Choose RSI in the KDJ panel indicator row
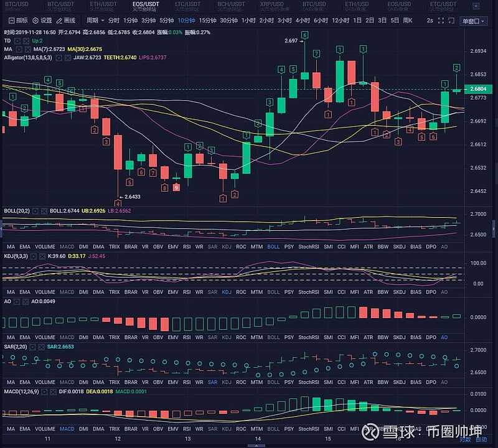This screenshot has width=498, height=448. click(187, 292)
